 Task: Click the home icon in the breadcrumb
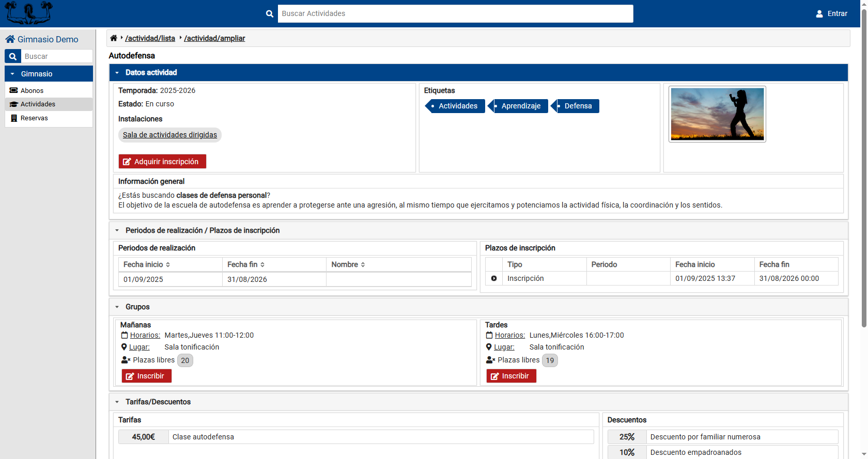click(114, 38)
